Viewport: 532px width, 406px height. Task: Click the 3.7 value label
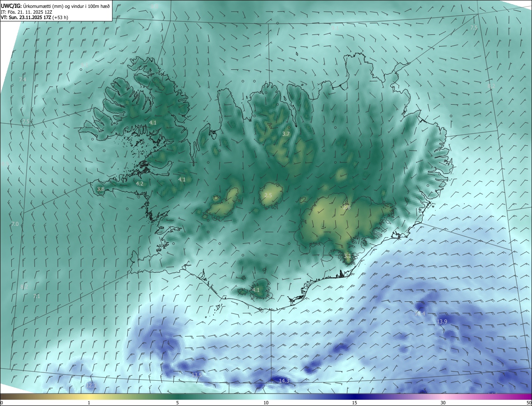tap(286, 134)
